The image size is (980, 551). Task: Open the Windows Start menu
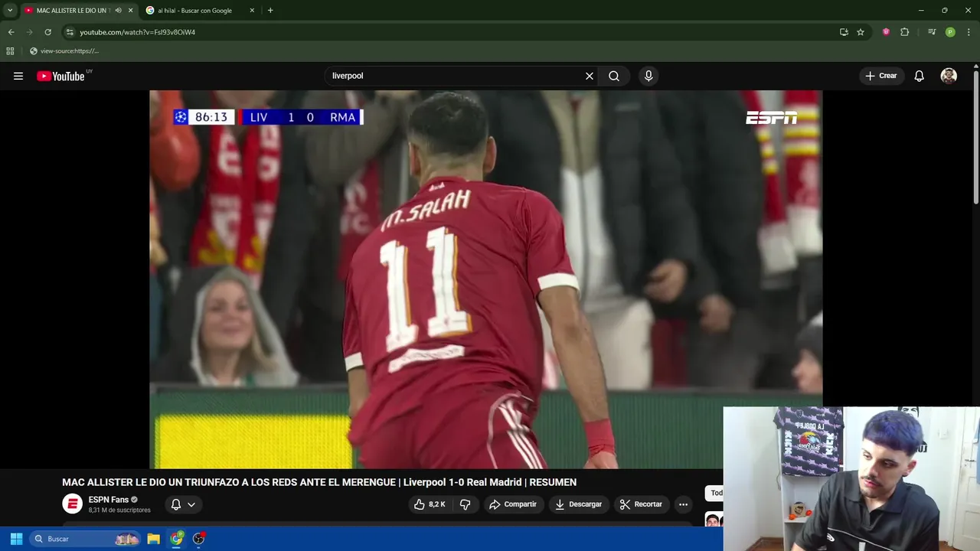[x=16, y=539]
